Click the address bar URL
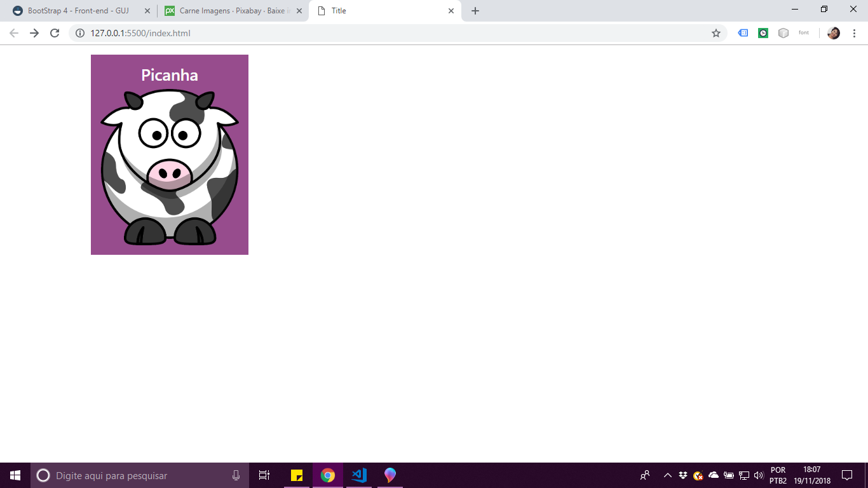This screenshot has height=488, width=868. pos(140,33)
